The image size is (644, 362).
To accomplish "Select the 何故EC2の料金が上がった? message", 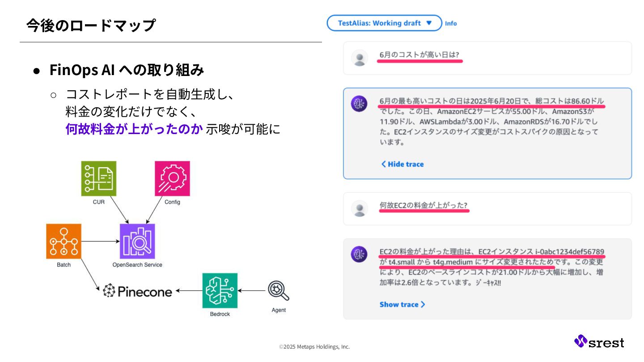I will (x=487, y=209).
